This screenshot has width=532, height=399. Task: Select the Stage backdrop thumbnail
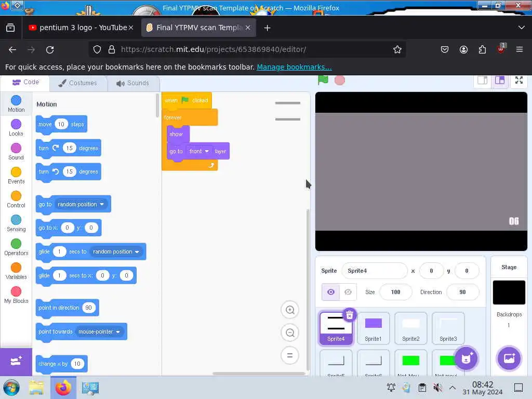[x=509, y=292]
